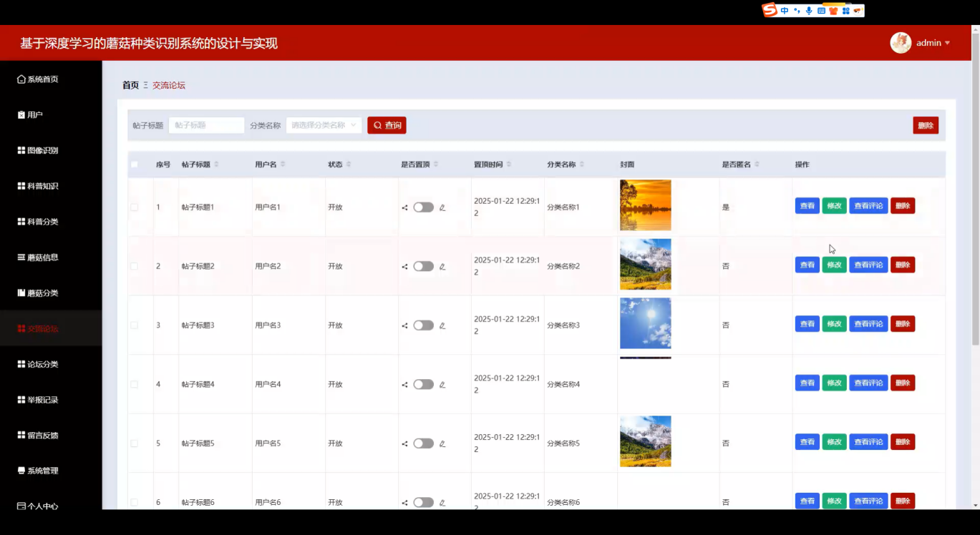Click 查看评论 button for 帖子标题6

[868, 501]
